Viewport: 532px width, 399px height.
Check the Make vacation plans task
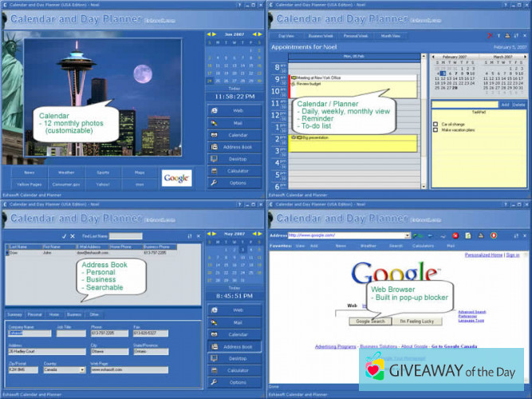435,130
